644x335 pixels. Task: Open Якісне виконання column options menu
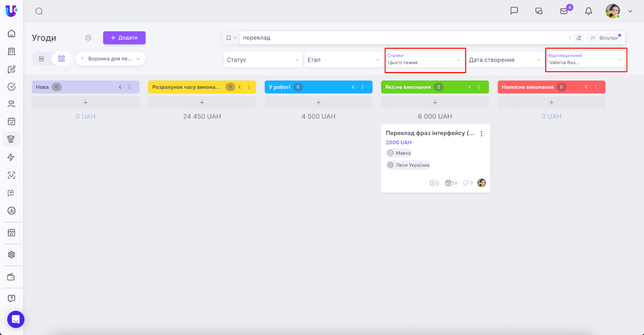coord(479,87)
